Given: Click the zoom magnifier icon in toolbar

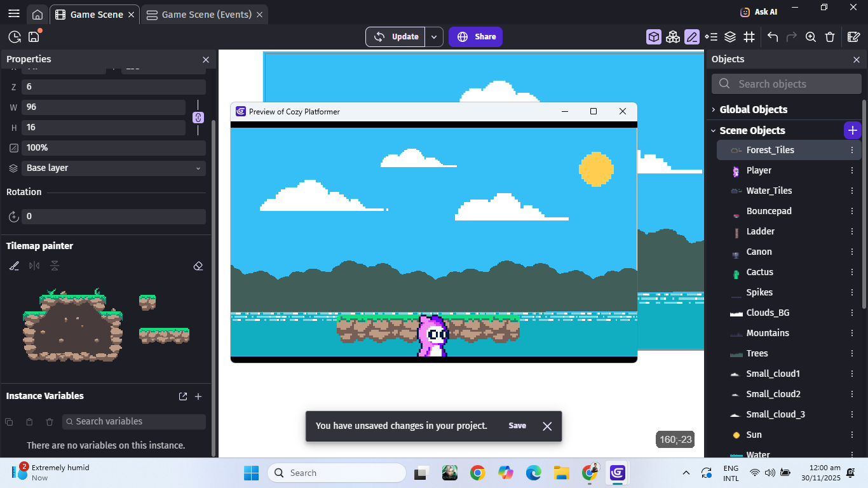Looking at the screenshot, I should pyautogui.click(x=811, y=37).
